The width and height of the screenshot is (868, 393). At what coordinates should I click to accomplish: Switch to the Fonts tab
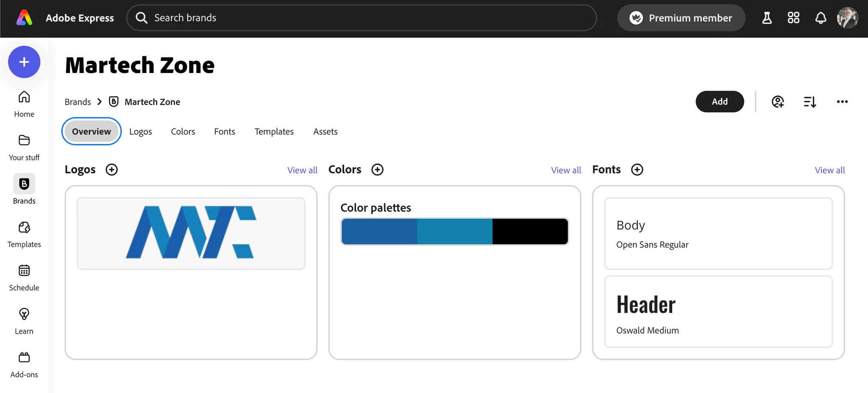225,131
